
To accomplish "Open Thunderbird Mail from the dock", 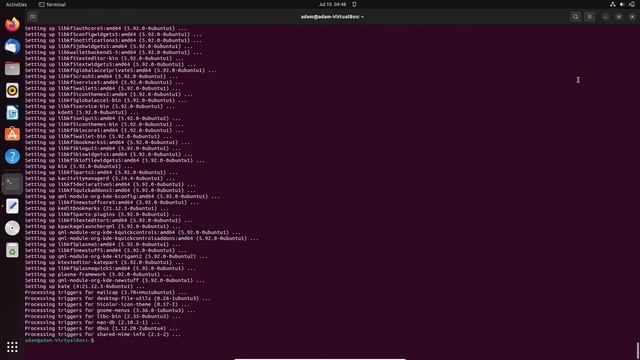I will coord(12,47).
